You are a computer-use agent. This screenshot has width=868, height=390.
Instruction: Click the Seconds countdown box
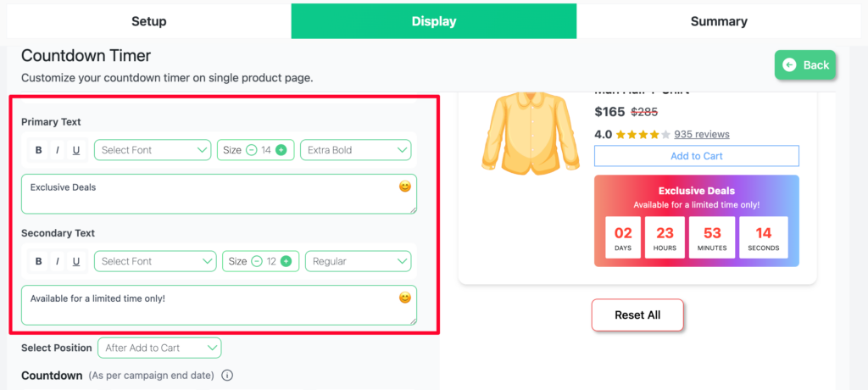(x=764, y=237)
